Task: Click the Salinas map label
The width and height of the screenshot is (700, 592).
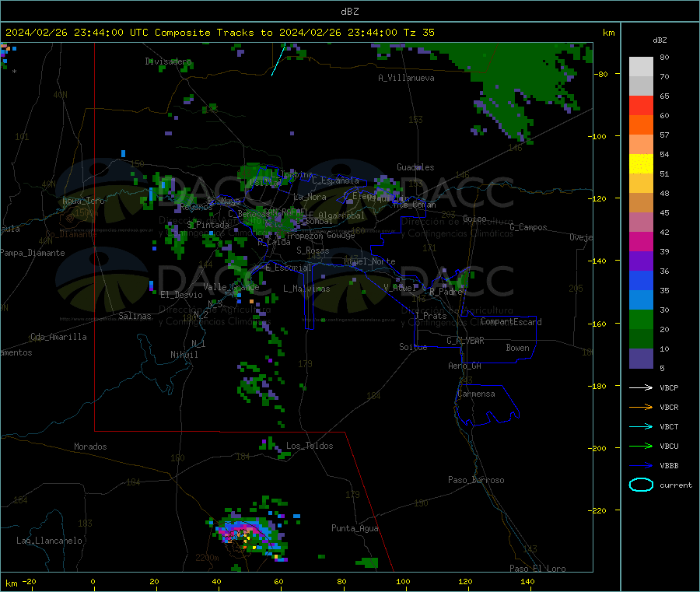Action: (x=135, y=316)
